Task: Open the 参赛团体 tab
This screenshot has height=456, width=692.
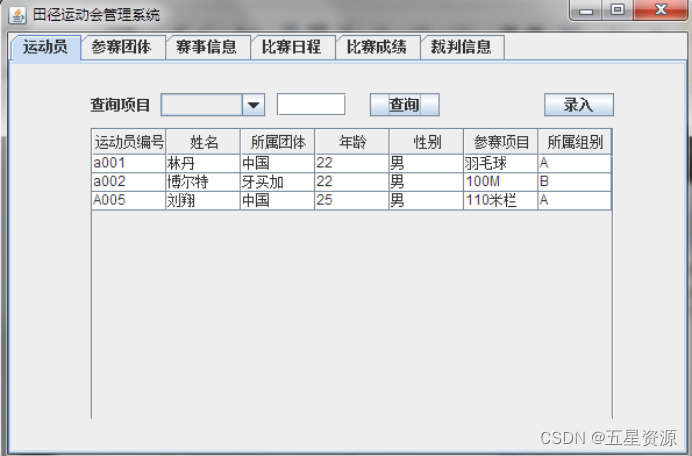Action: [x=123, y=47]
